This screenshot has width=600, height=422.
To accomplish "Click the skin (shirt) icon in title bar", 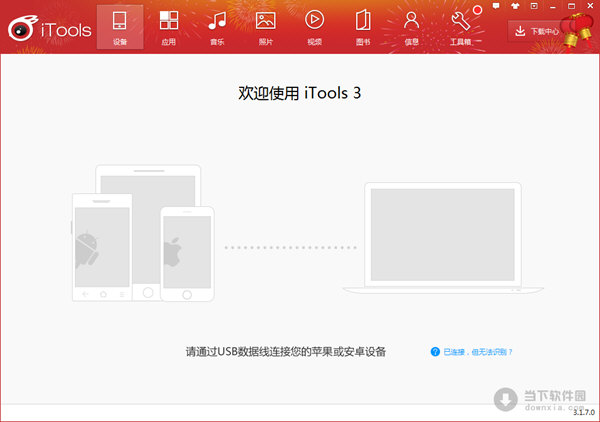I will click(x=515, y=6).
